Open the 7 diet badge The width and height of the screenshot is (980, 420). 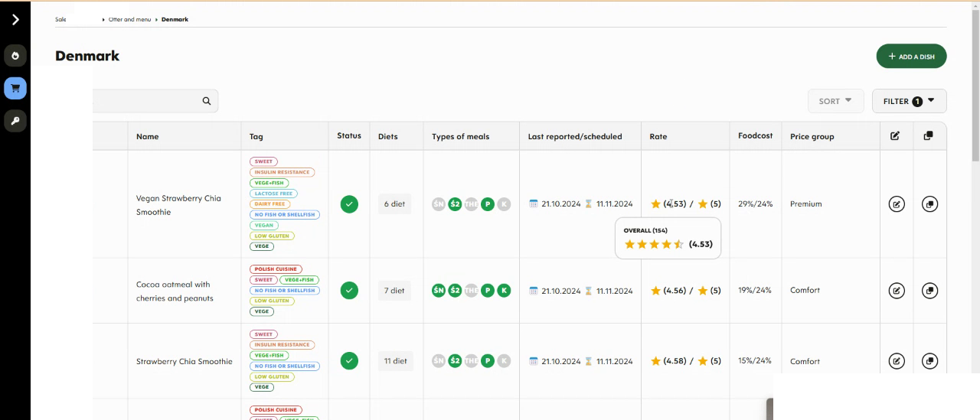395,291
